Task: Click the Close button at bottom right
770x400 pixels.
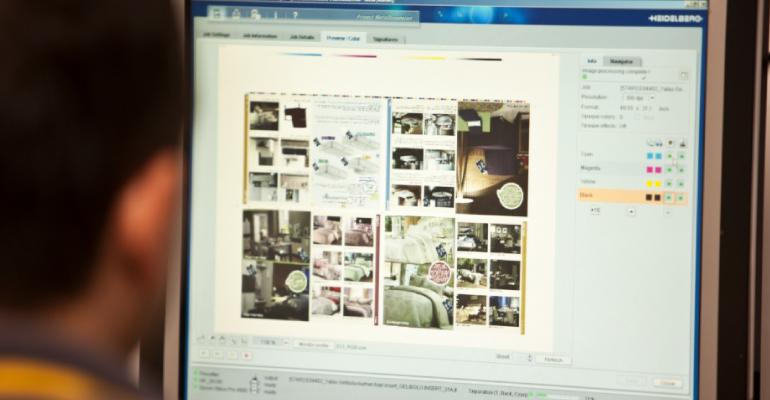Action: coord(667,382)
